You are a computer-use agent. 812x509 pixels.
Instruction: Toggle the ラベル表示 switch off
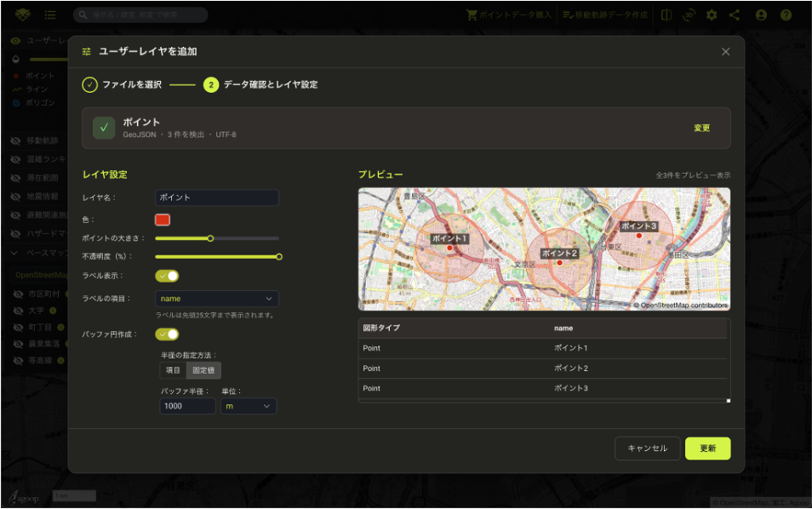point(167,276)
